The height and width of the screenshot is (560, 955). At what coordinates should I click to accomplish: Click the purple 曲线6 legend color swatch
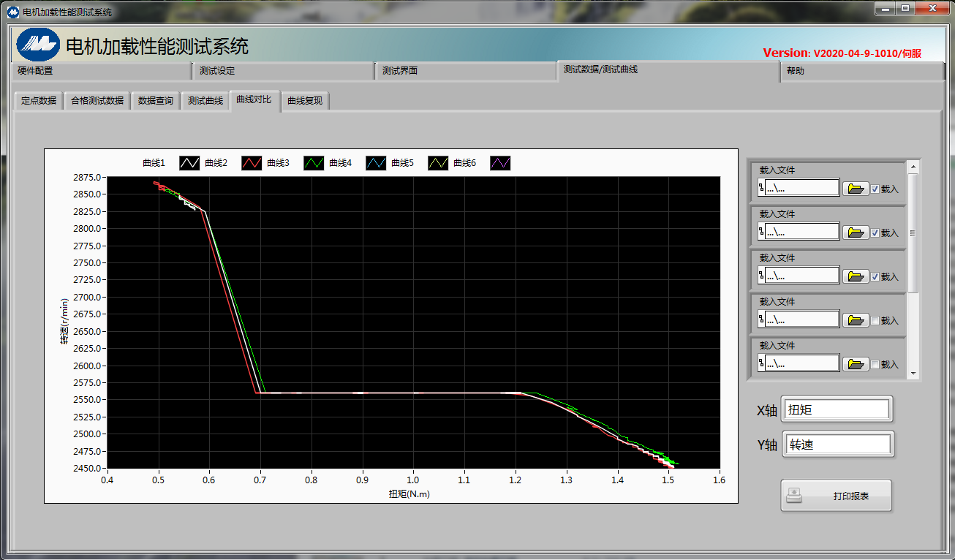(x=500, y=163)
